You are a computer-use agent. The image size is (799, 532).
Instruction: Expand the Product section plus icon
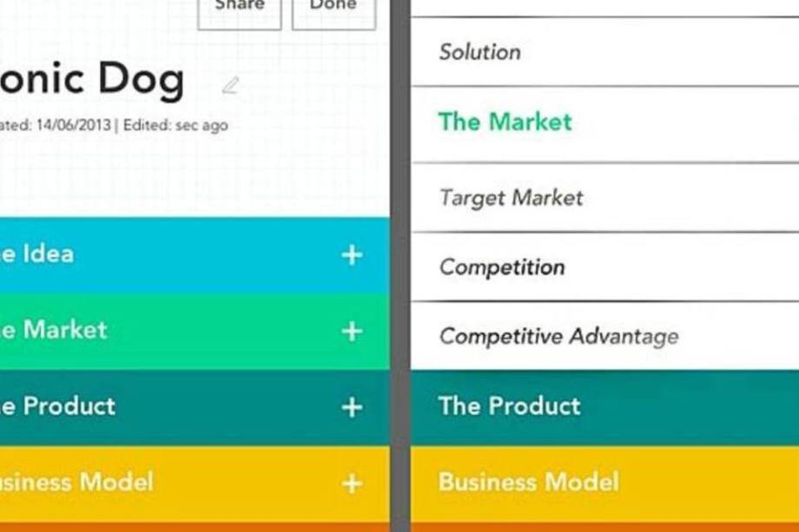(x=352, y=407)
